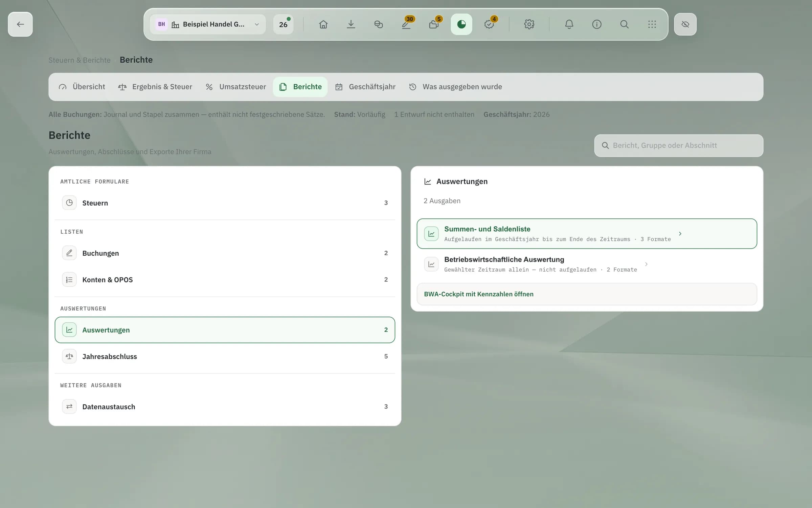Screen dimensions: 812x508
Task: Click the Datenaustausch arrows icon
Action: point(69,406)
